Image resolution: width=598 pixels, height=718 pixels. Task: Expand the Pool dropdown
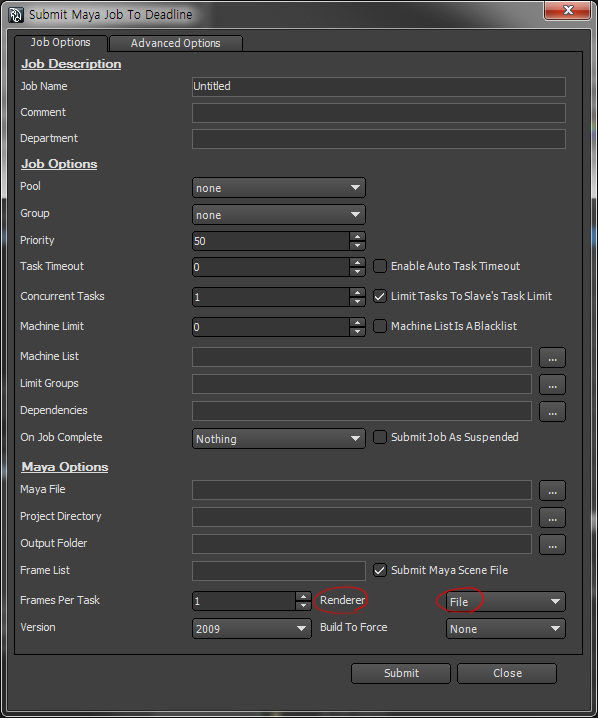point(278,188)
